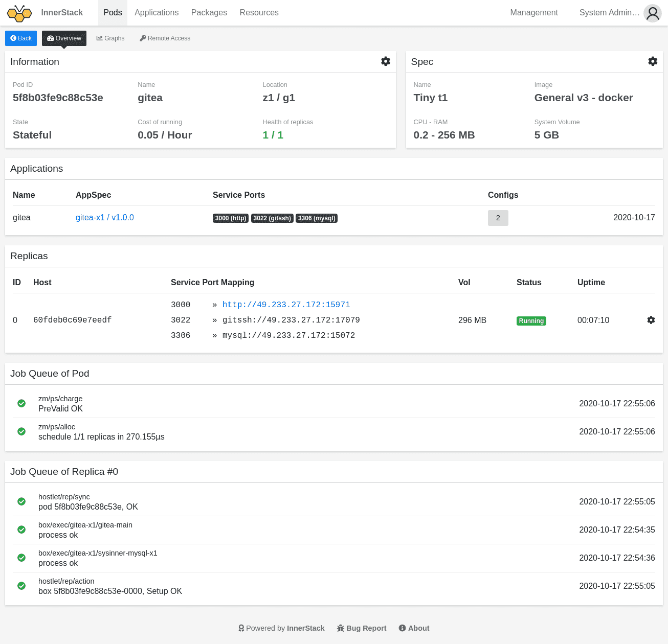668x644 pixels.
Task: Open the Bug Report footer link
Action: click(362, 628)
